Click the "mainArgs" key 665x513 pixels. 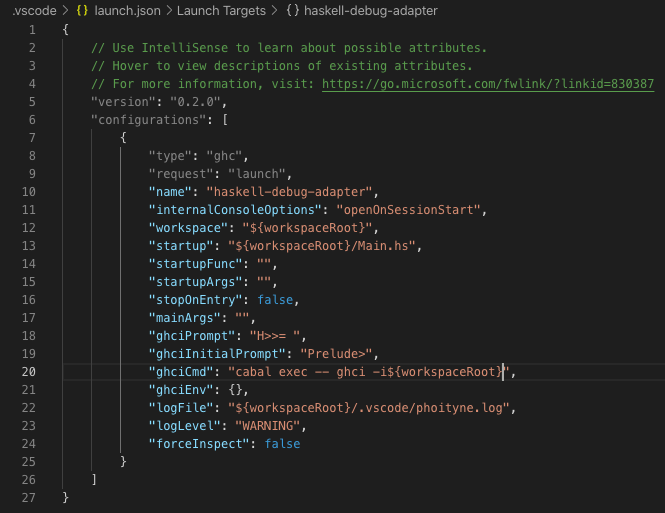185,318
